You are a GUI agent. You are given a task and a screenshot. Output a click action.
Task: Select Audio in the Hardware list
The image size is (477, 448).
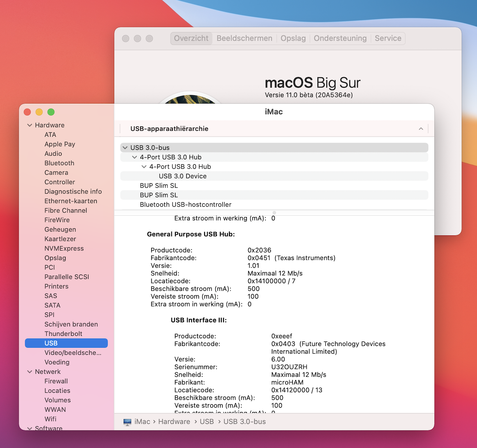(x=53, y=154)
